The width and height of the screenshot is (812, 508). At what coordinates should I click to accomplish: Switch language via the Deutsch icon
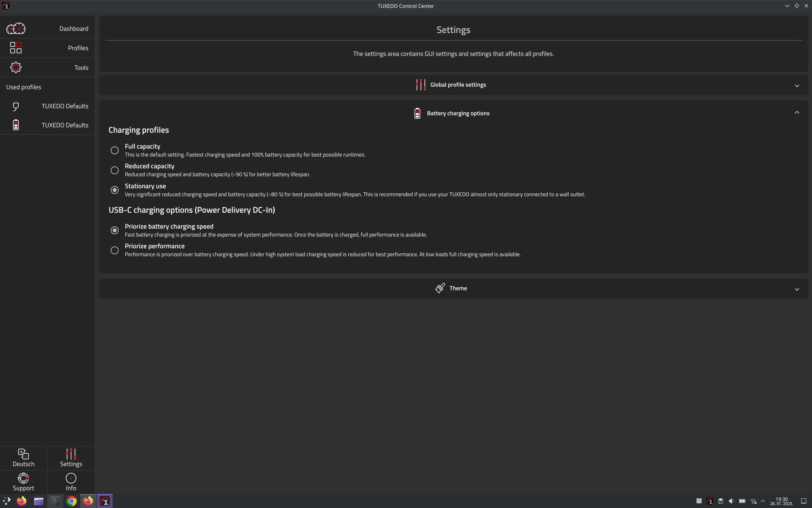(23, 454)
